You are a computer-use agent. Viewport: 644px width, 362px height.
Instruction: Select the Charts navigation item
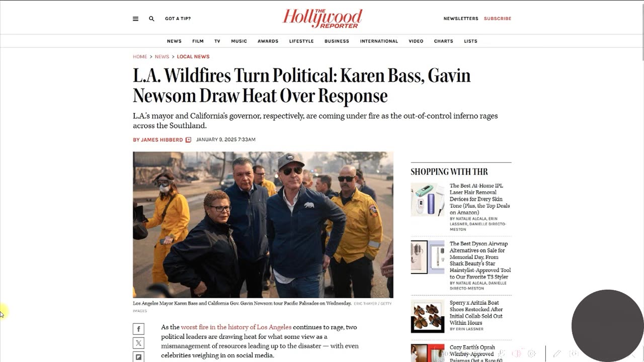click(x=443, y=41)
